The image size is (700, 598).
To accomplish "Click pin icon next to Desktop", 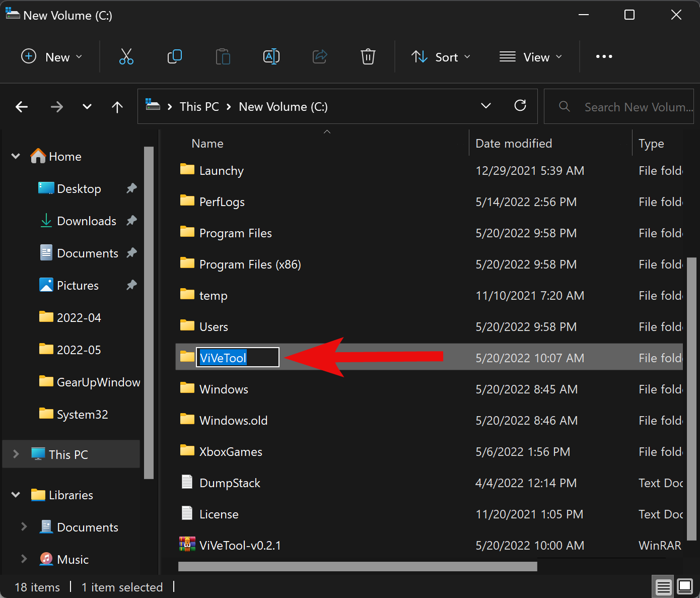I will pyautogui.click(x=131, y=188).
